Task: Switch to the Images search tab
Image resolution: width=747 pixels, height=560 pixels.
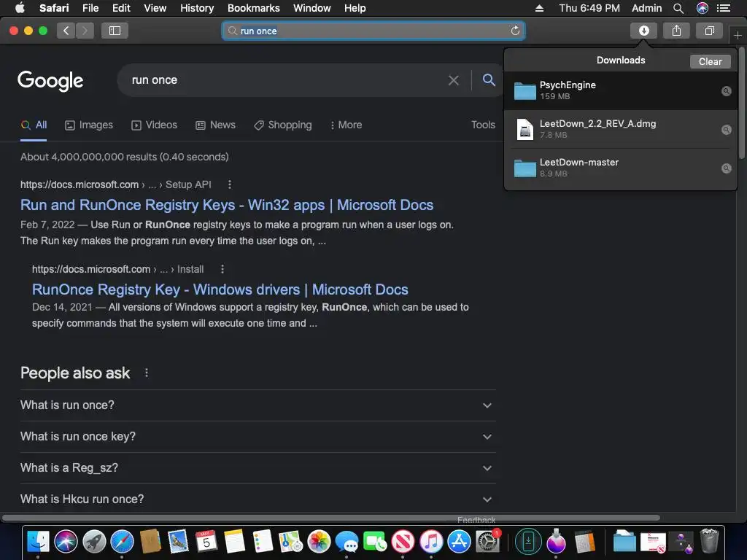Action: [x=89, y=125]
